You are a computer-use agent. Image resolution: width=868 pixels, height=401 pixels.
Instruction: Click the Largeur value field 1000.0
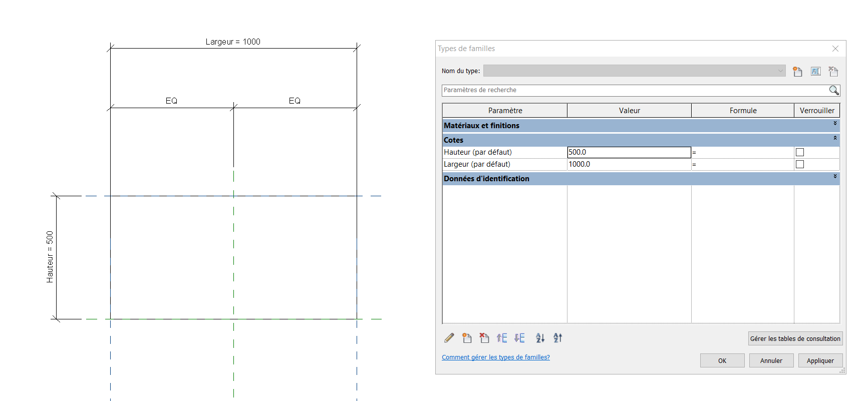[629, 164]
